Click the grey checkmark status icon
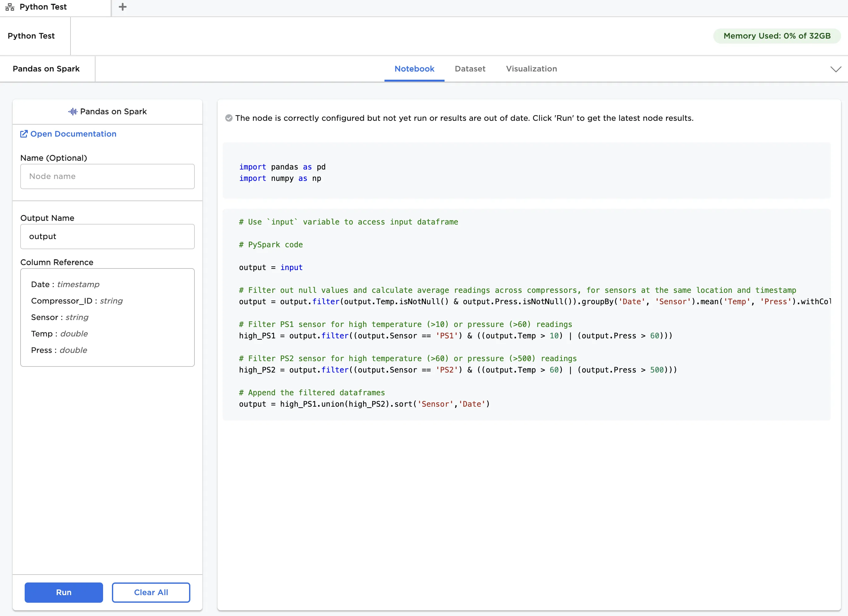This screenshot has width=848, height=616. (x=229, y=118)
